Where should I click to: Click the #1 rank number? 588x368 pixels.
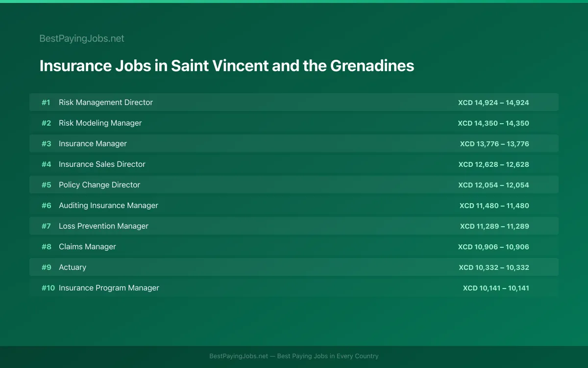pyautogui.click(x=46, y=103)
